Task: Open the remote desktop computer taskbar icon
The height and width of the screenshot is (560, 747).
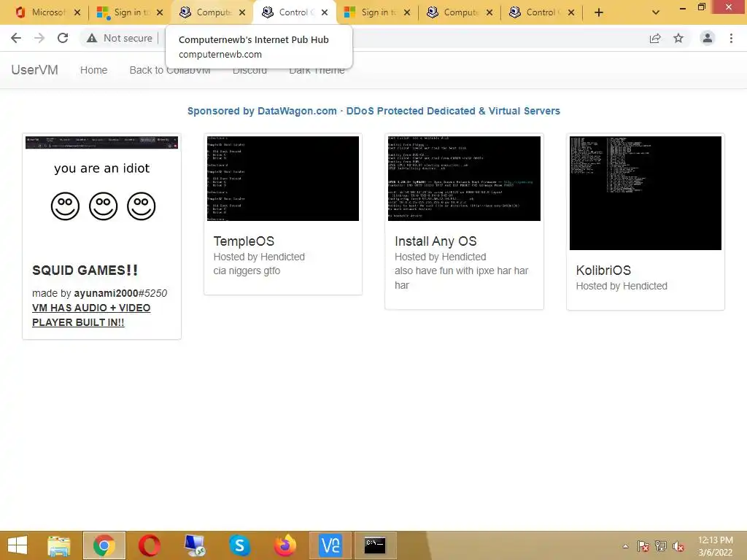Action: click(195, 545)
